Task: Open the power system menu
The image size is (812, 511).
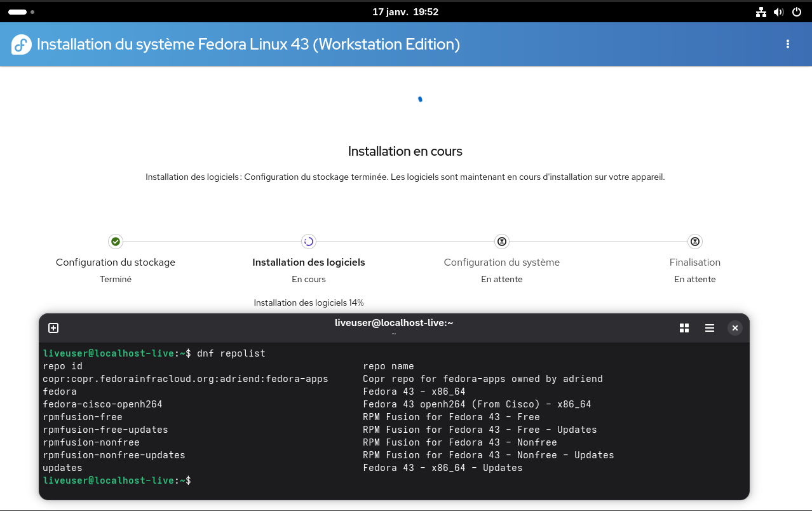Action: click(x=797, y=12)
